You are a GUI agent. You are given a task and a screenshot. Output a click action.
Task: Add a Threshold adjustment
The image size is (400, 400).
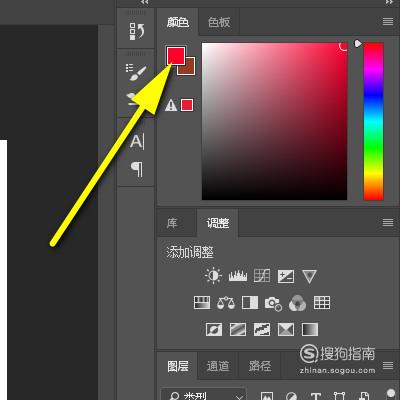(262, 330)
